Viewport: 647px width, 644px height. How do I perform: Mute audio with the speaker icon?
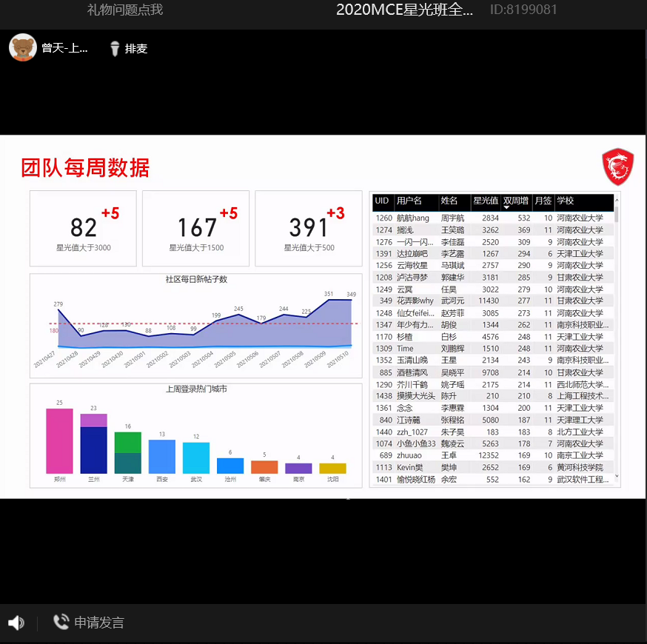16,623
